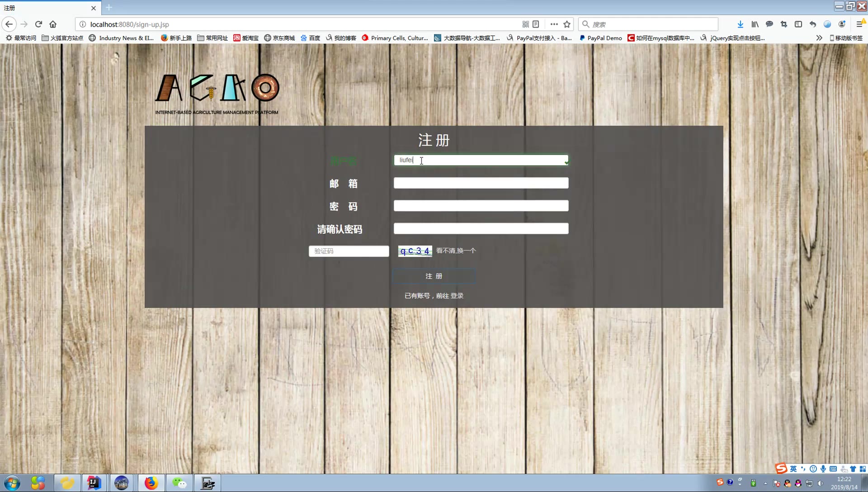Click the screenshot crop toolbar icon
This screenshot has width=868, height=492.
point(784,24)
